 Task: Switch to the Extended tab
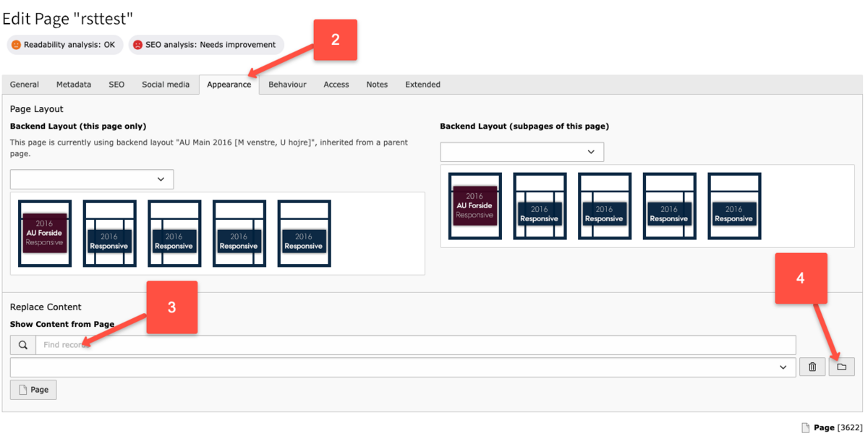[422, 85]
